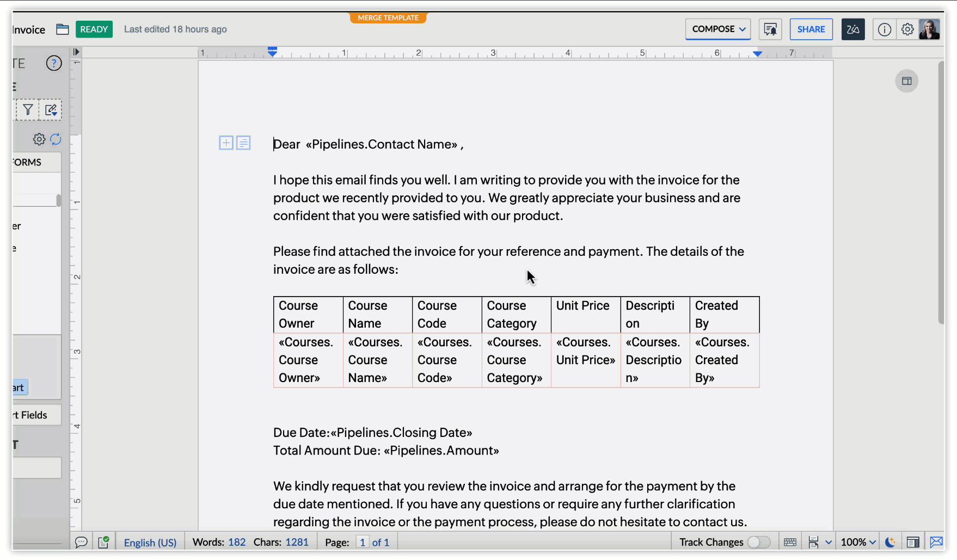Viewport: 957px width, 560px height.
Task: Open the help question mark icon
Action: pyautogui.click(x=54, y=63)
